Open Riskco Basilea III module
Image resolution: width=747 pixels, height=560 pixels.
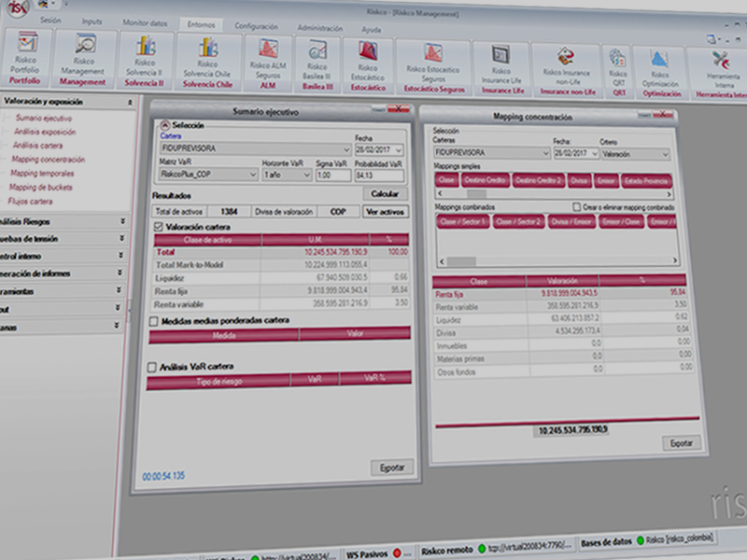tap(317, 51)
